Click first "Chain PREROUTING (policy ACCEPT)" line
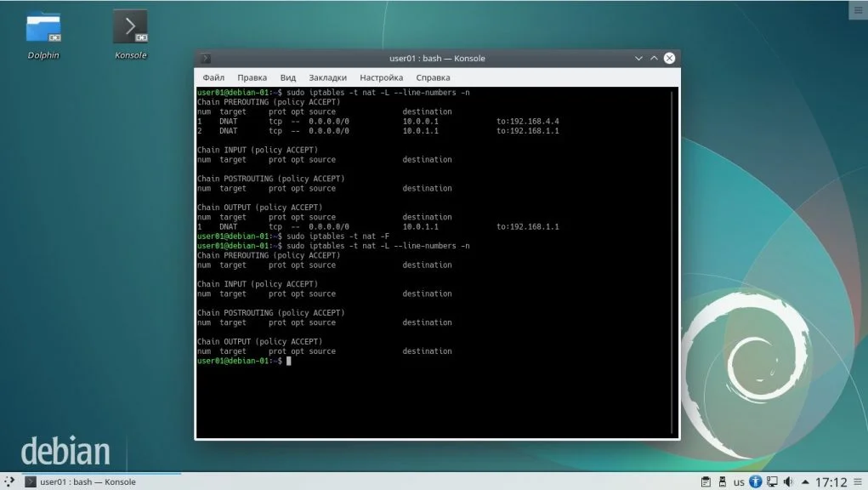The height and width of the screenshot is (490, 868). point(269,102)
